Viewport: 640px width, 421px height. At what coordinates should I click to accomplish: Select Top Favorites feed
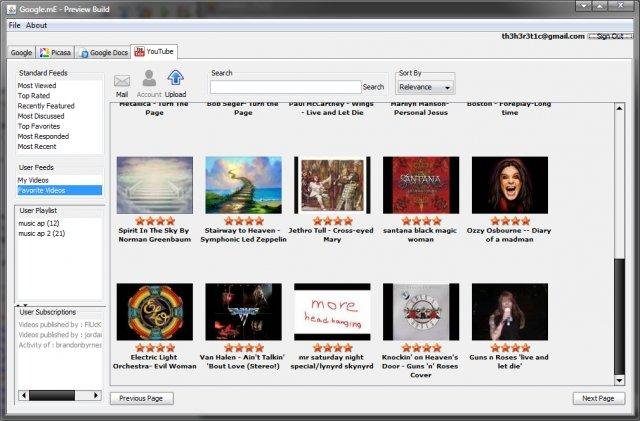(x=38, y=126)
